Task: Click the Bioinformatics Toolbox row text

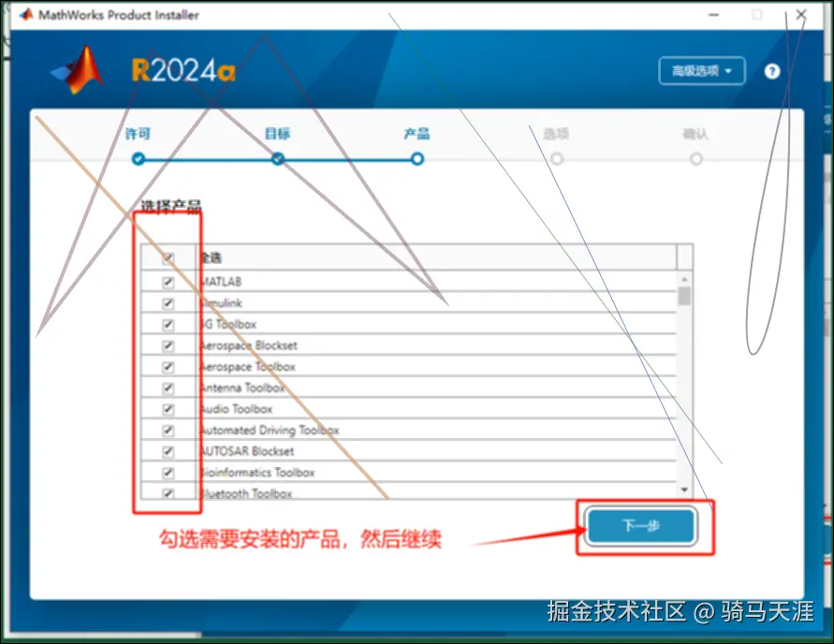Action: pyautogui.click(x=257, y=473)
